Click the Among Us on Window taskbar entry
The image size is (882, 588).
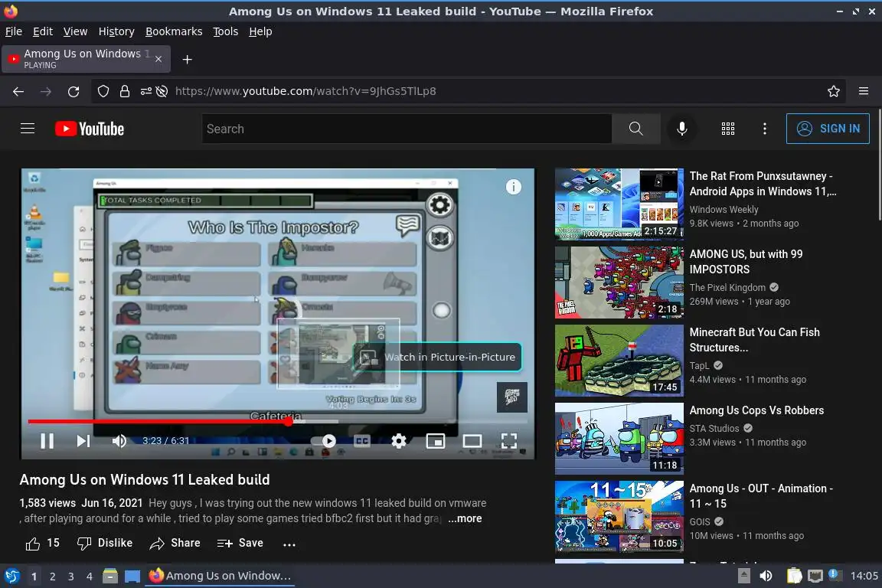coord(220,576)
